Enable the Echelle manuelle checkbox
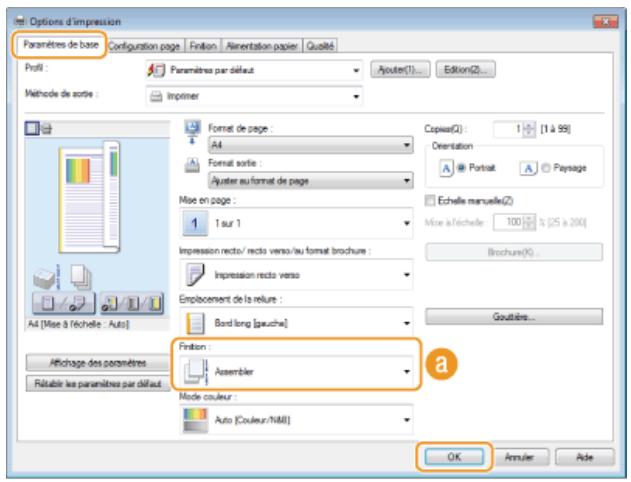 (x=430, y=200)
